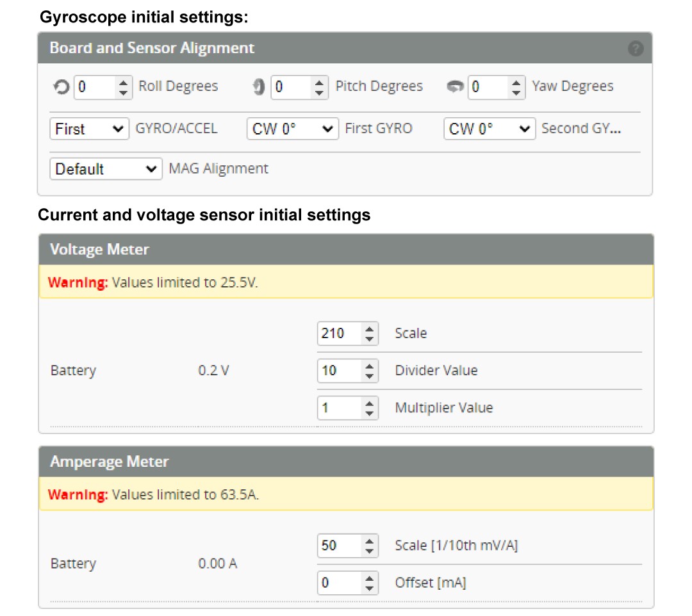Click the Divider Value field
This screenshot has width=692, height=616.
pyautogui.click(x=347, y=370)
